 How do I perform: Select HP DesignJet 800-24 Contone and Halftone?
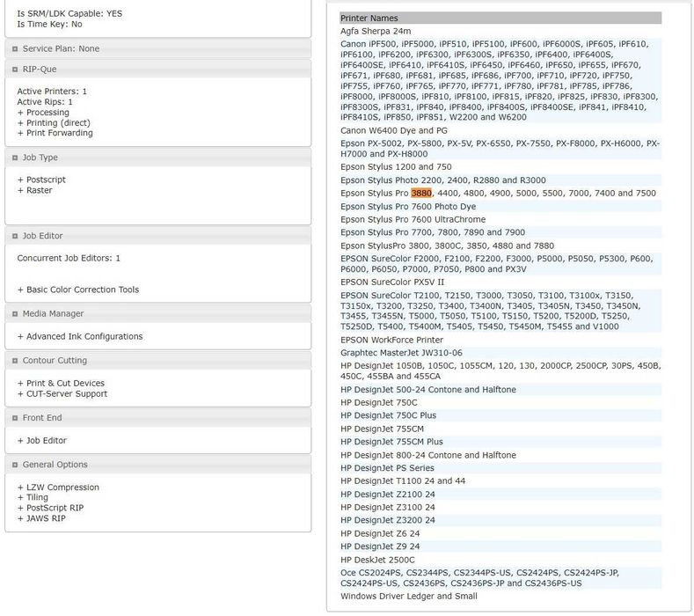pos(500,455)
